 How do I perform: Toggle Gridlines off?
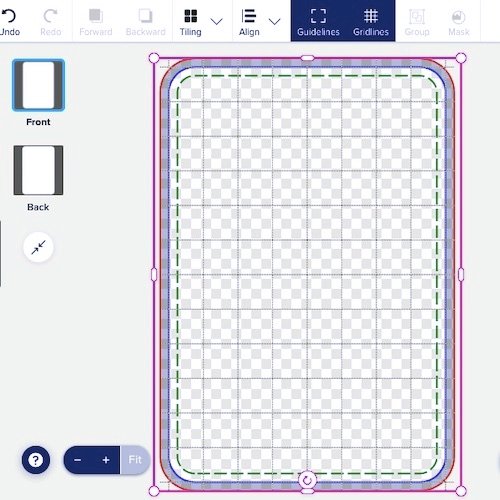point(371,22)
